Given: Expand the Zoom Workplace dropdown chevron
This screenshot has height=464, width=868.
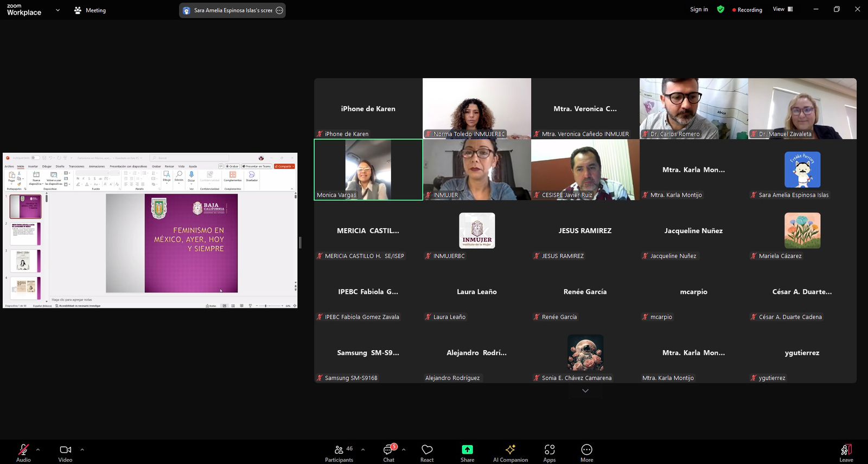Looking at the screenshot, I should click(x=58, y=10).
